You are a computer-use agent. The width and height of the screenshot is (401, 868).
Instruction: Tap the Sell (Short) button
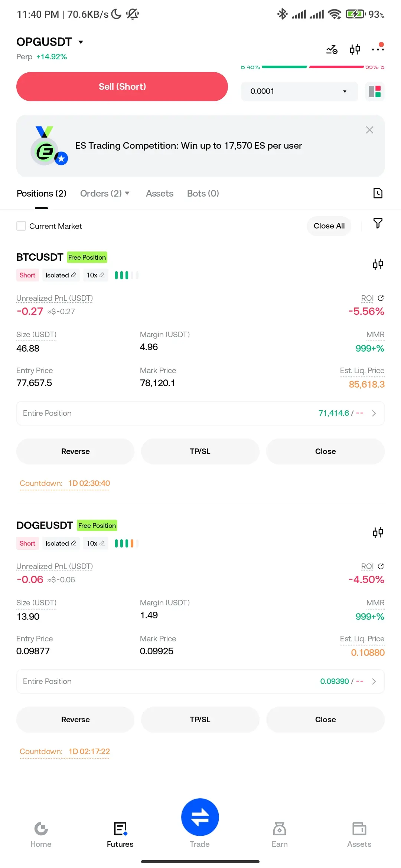pos(122,86)
